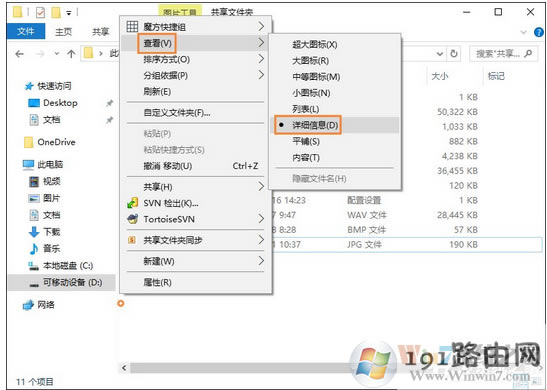
Task: Click the 下载 blue arrow icon
Action: click(x=34, y=232)
